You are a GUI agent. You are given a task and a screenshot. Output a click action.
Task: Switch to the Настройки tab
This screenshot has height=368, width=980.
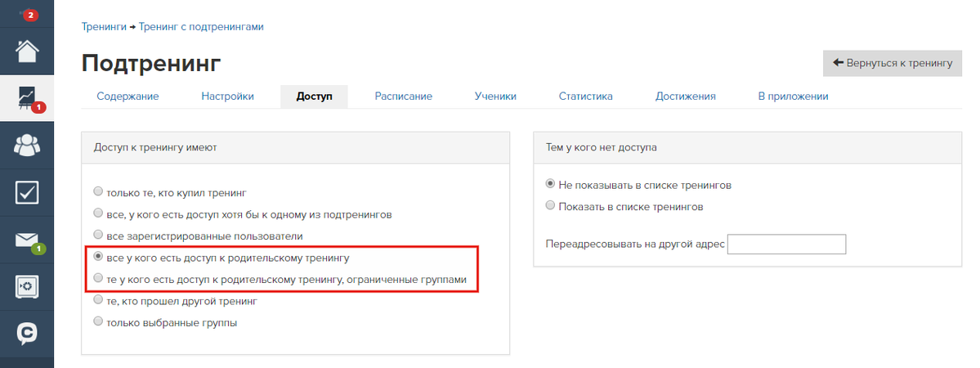click(227, 96)
